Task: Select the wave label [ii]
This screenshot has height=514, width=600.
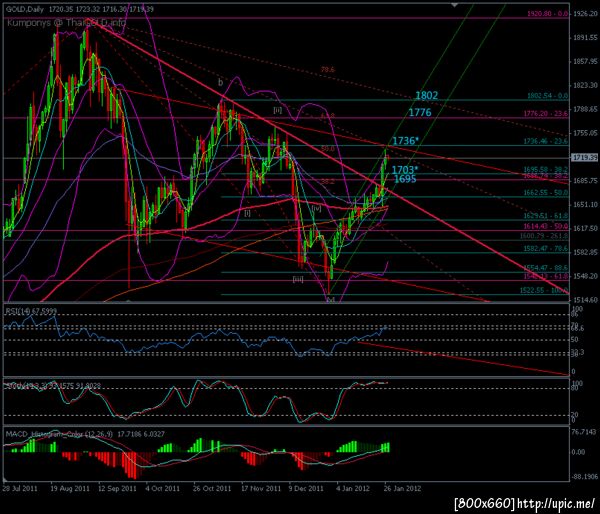Action: point(278,110)
